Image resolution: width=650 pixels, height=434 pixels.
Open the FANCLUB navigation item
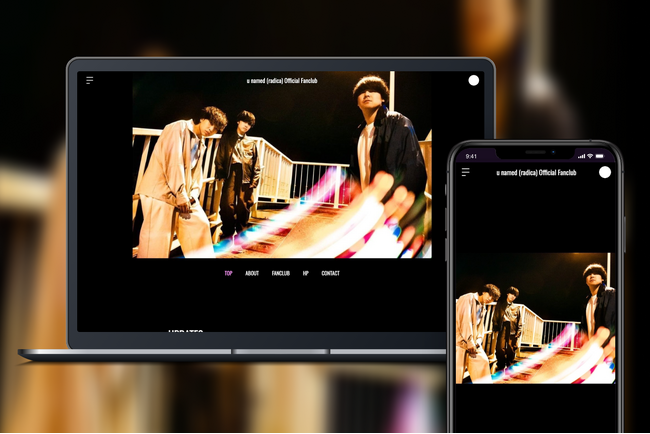[281, 273]
